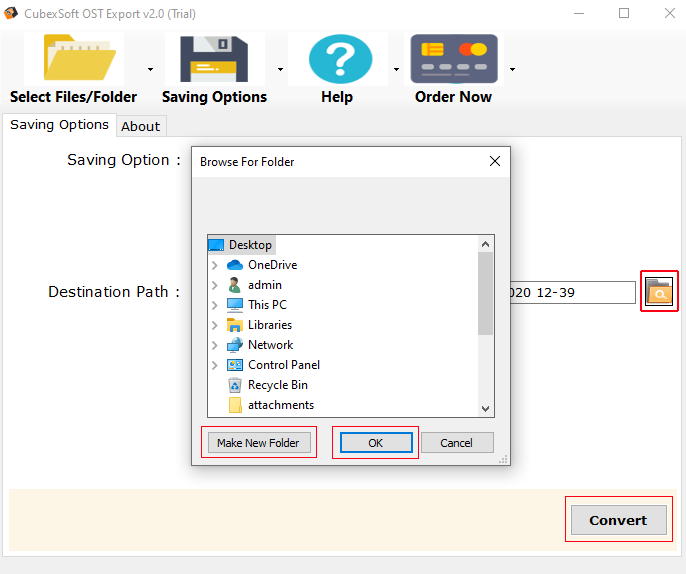Select the 'Control Panel' label
686x574 pixels.
coord(284,365)
